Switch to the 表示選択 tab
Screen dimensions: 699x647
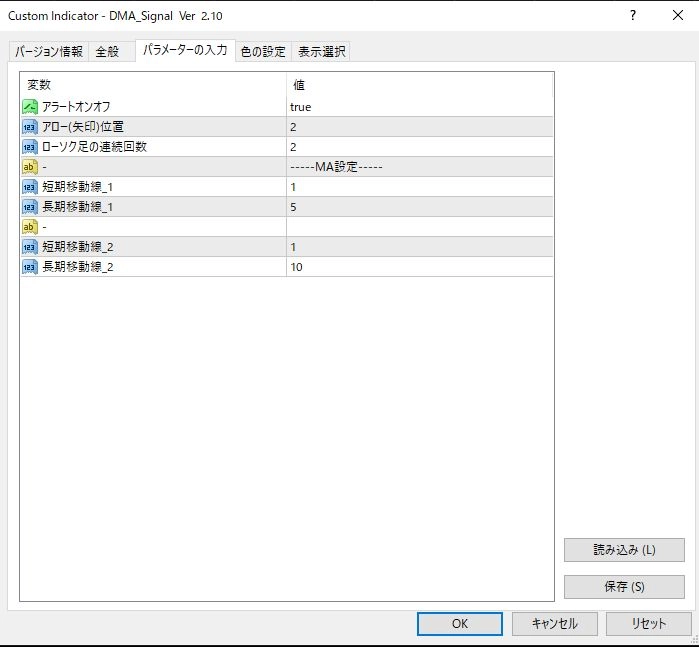(x=321, y=51)
